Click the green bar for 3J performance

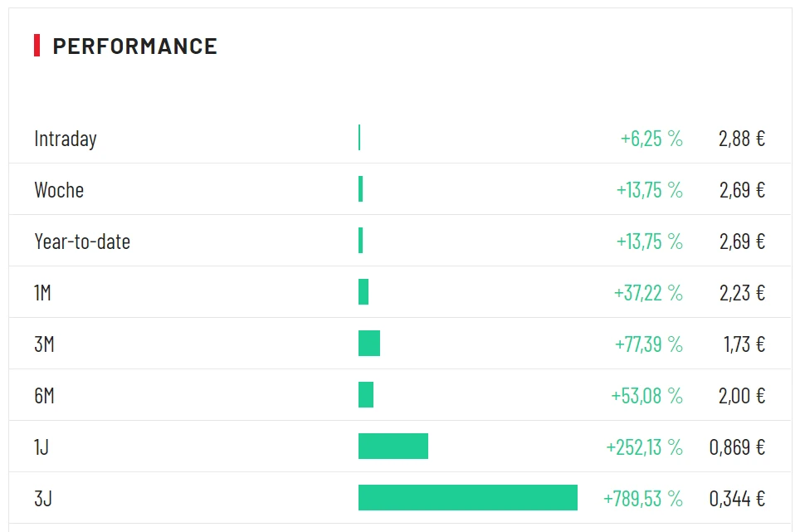coord(467,498)
